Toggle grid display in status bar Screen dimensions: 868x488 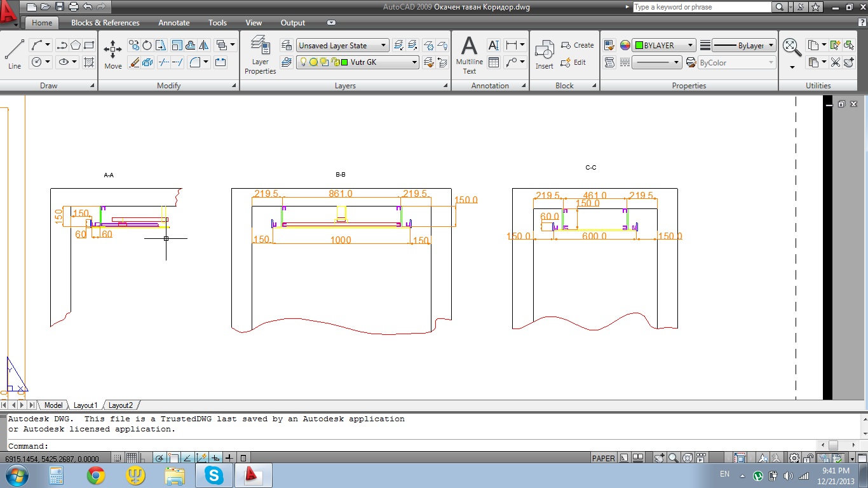click(132, 458)
